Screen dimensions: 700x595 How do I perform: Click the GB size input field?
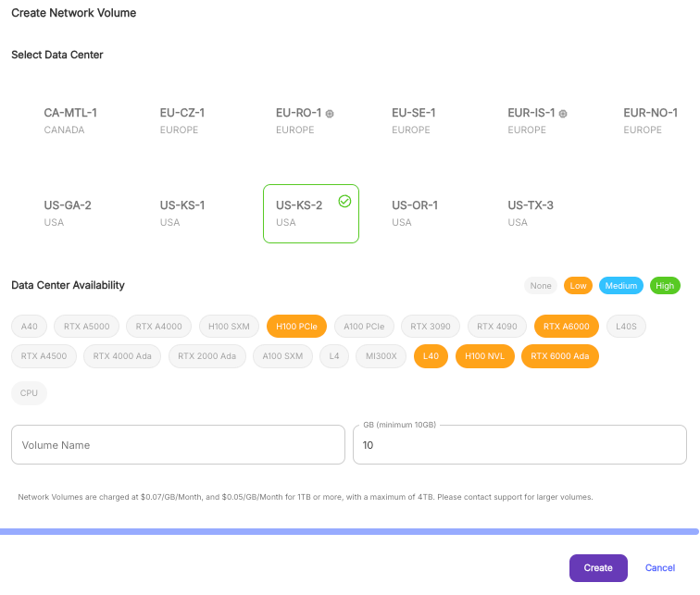coord(519,445)
